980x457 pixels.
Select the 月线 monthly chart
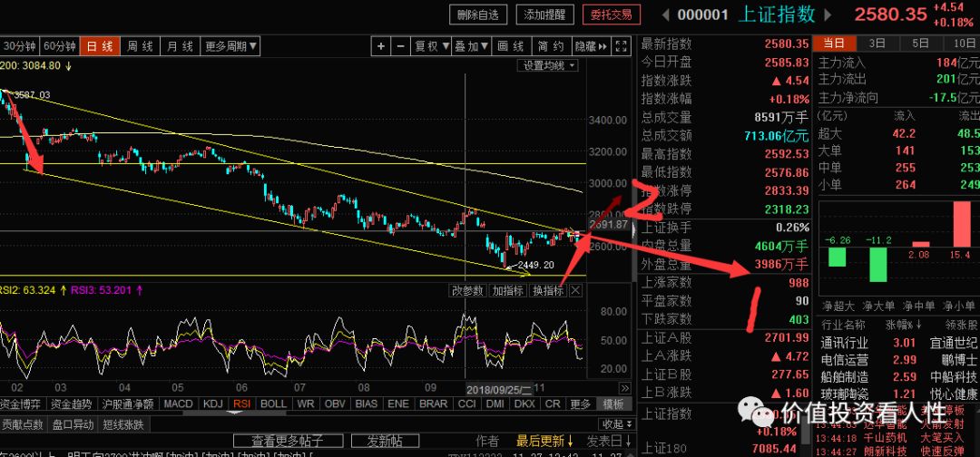coord(180,46)
